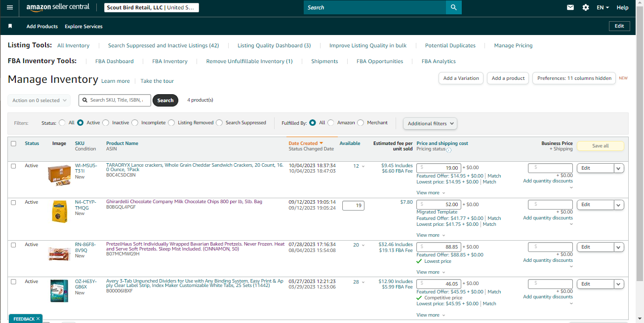Open Edit dropdown arrow for PretzelHaus row
This screenshot has height=323, width=644.
(x=619, y=247)
